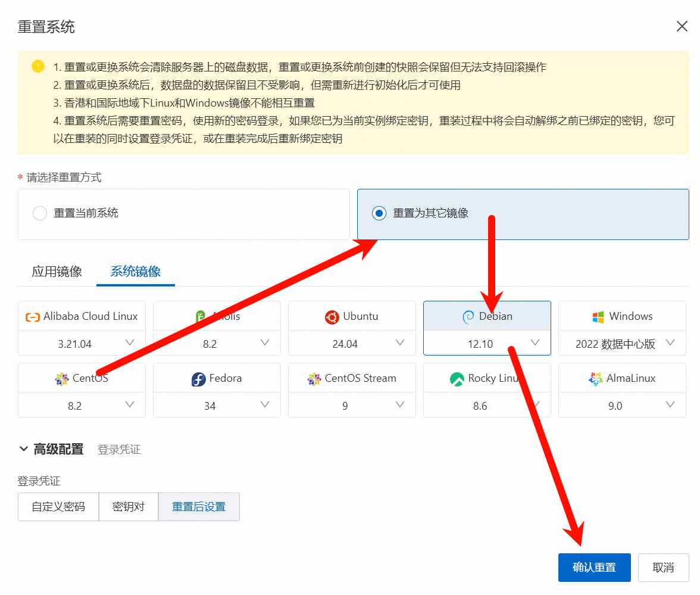Click the 请选择重置方式 label
Viewport: 700px width, 595px height.
64,177
